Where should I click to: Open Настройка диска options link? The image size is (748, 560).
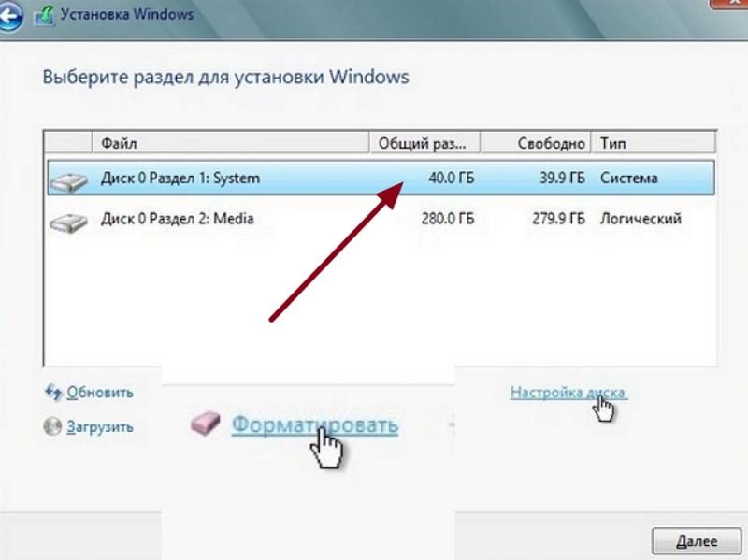[x=568, y=393]
